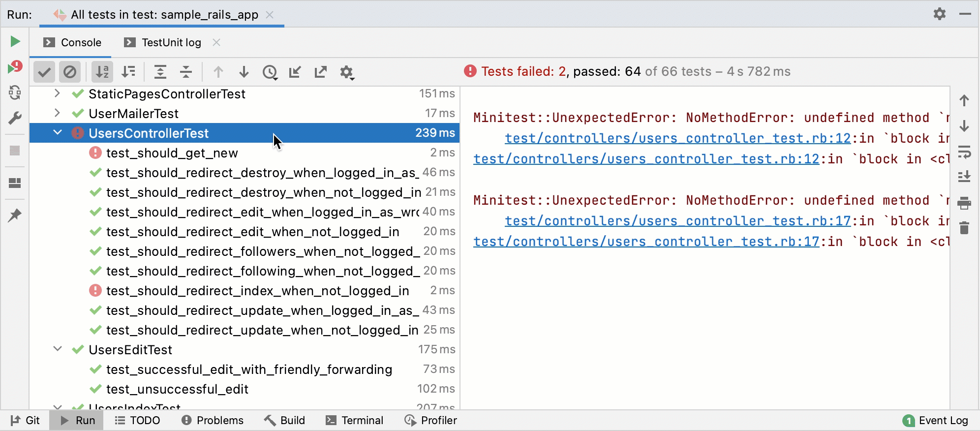Toggle alphabetical sort of tests

coord(102,72)
